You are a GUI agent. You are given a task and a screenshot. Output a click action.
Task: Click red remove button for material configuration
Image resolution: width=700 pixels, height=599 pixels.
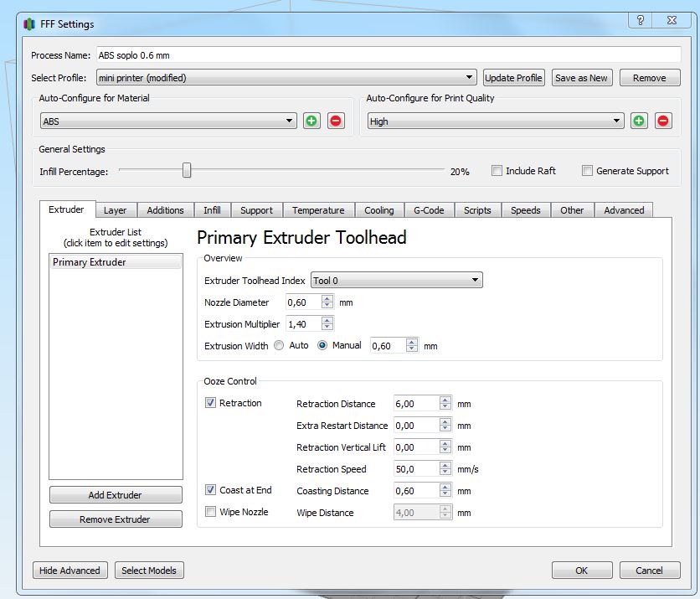(336, 121)
